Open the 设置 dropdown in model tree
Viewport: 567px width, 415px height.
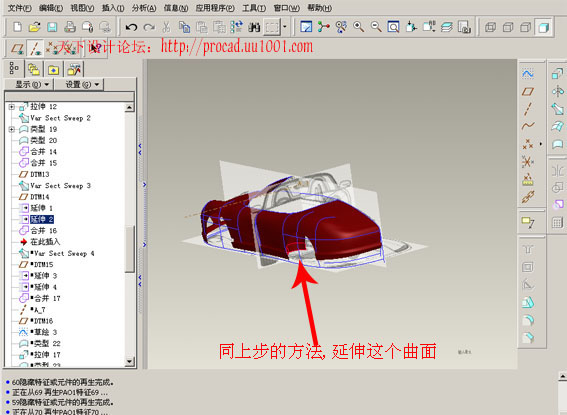click(x=82, y=85)
